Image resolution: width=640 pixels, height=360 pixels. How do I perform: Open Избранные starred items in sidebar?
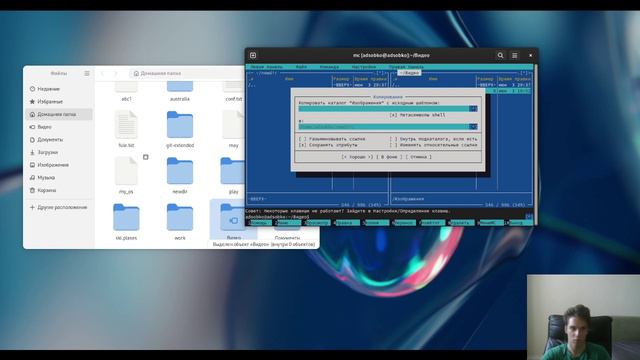60,101
